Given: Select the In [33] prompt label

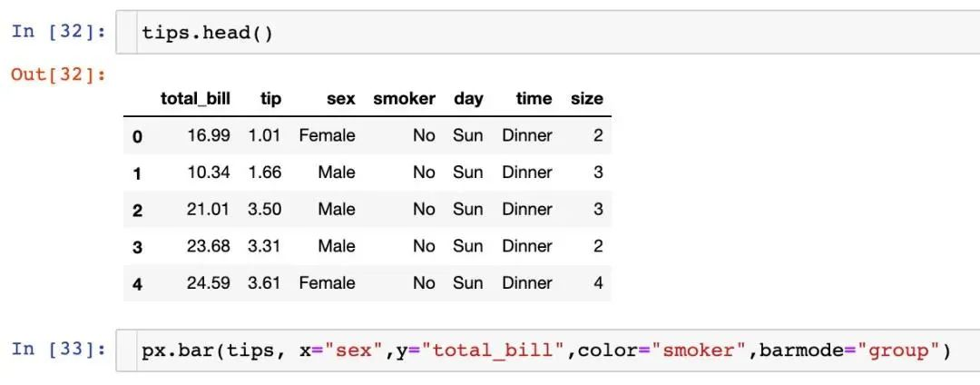Looking at the screenshot, I should tap(59, 350).
